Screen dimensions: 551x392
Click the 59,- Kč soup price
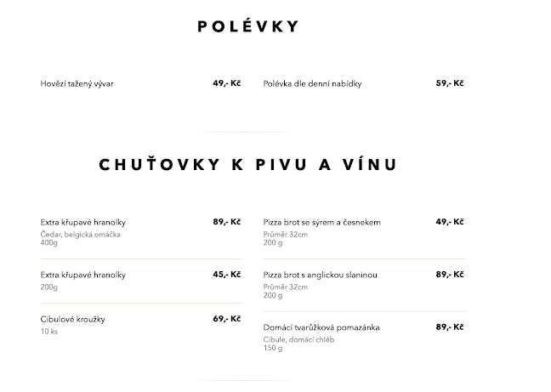[450, 83]
